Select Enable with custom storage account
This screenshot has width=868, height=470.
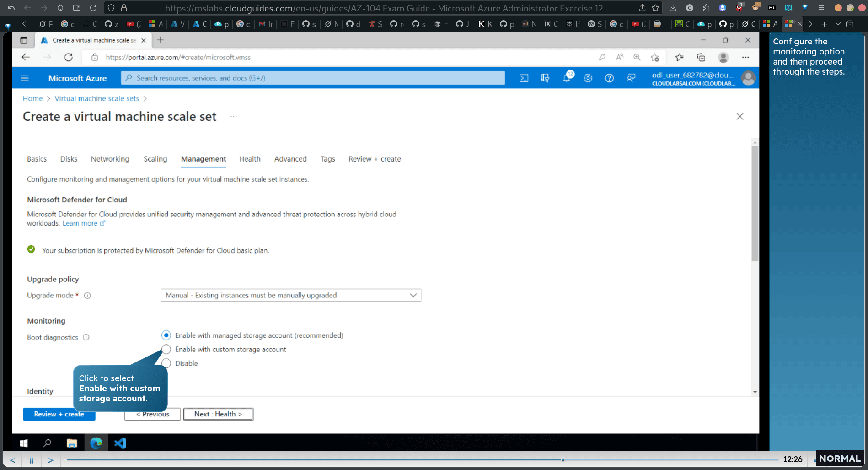coord(166,350)
